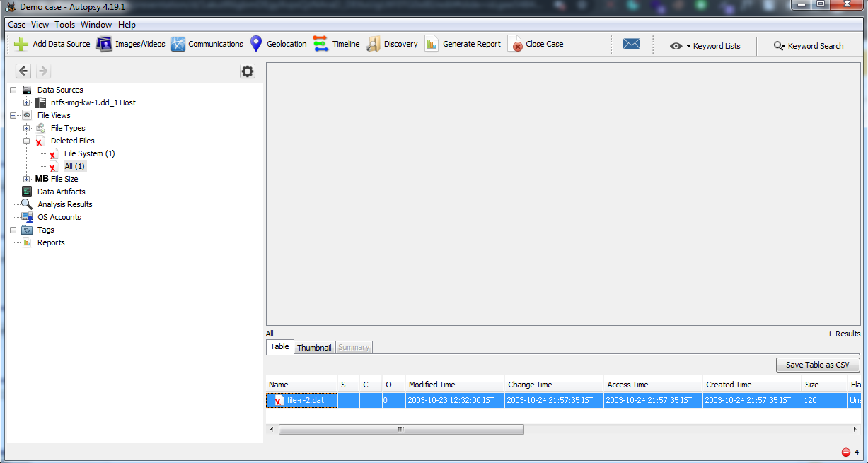Open the Tools menu
This screenshot has height=463, width=868.
pos(64,25)
